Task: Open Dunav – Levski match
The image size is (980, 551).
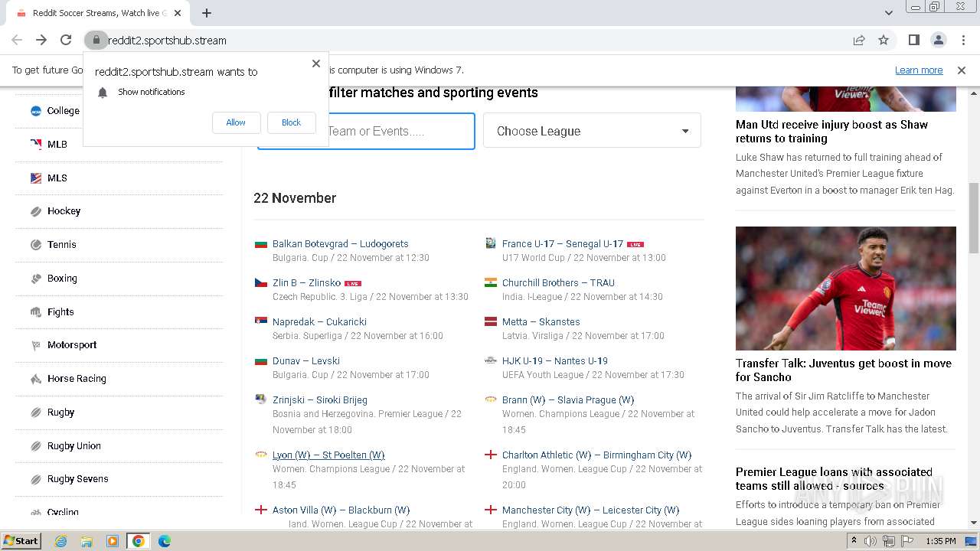Action: 306,360
